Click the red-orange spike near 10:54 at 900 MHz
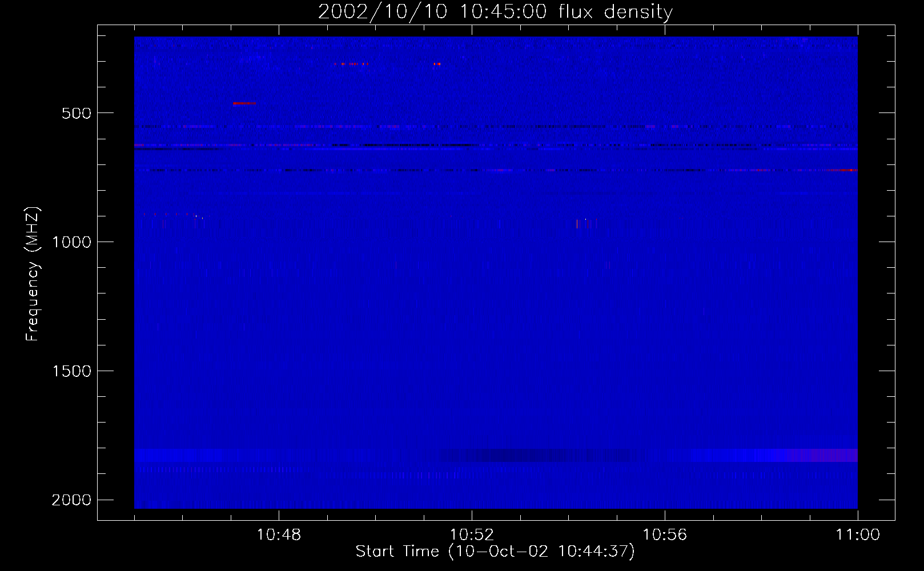The image size is (924, 571). pos(577,223)
